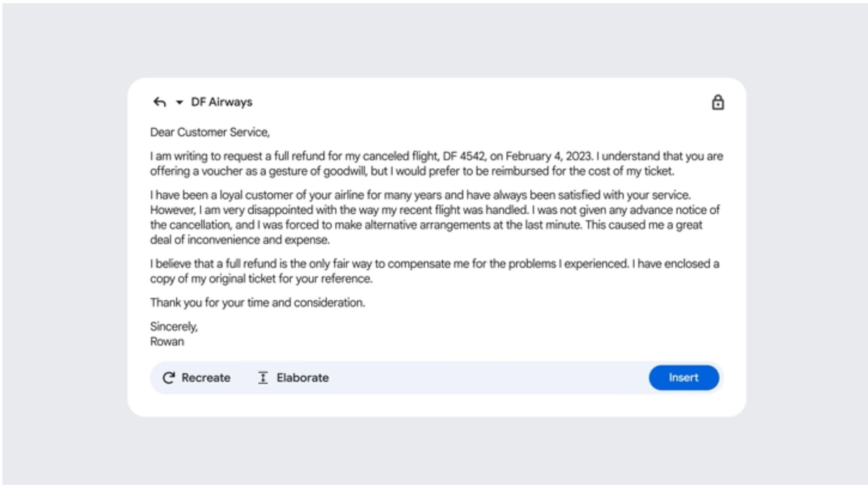Click the Recreate circular arrow icon
Image resolution: width=868 pixels, height=488 pixels.
[x=169, y=378]
